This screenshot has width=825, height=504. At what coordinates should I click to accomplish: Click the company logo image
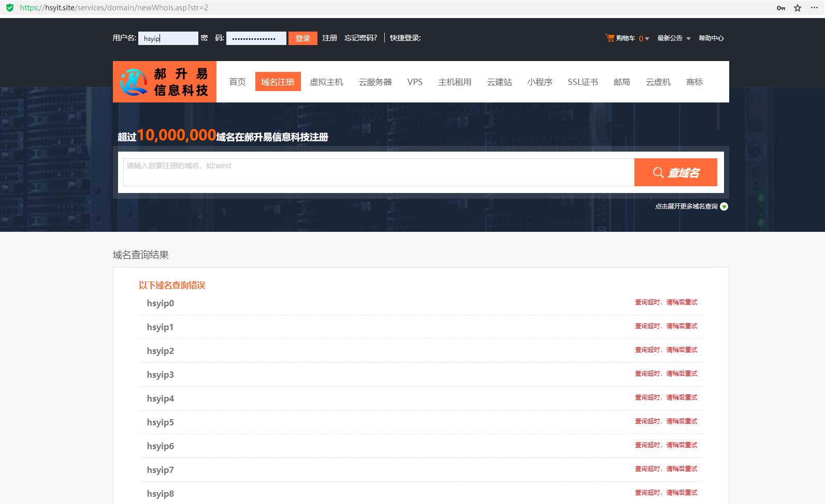[165, 82]
